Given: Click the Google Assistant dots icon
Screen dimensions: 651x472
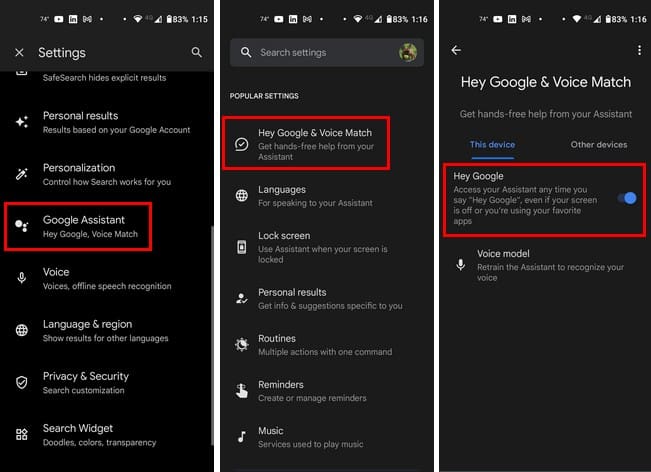Looking at the screenshot, I should [x=22, y=226].
